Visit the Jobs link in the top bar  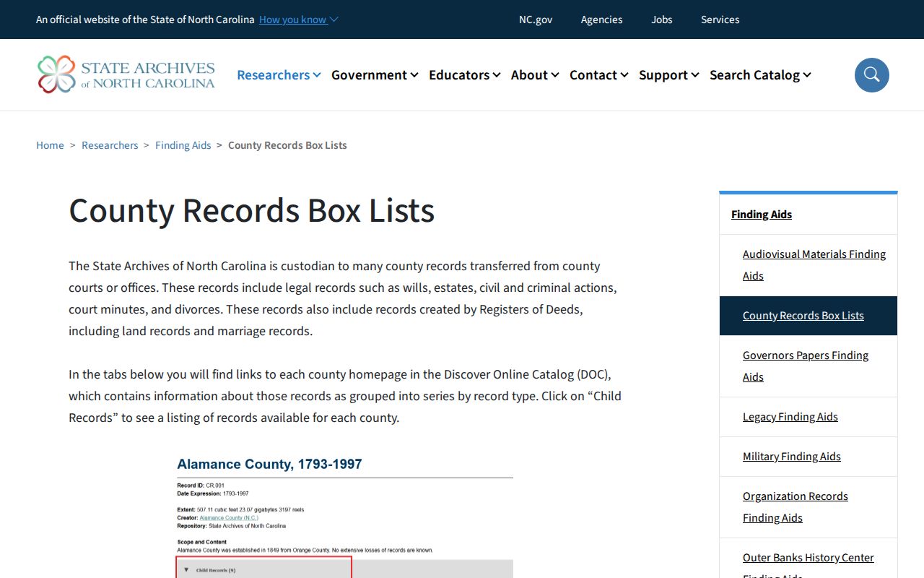click(x=662, y=20)
